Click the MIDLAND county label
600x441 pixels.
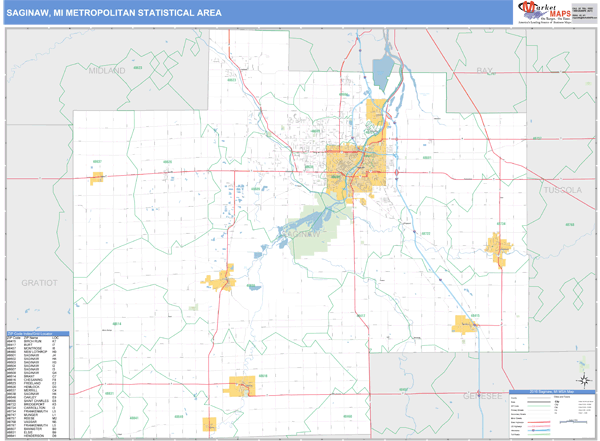pyautogui.click(x=107, y=71)
